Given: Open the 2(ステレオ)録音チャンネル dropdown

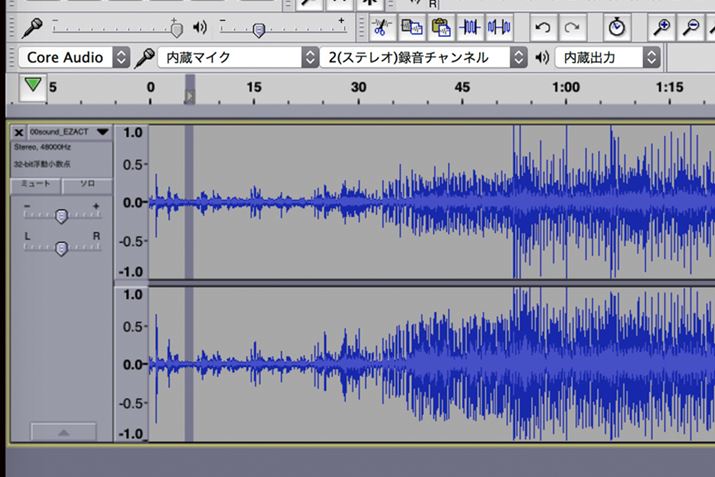Looking at the screenshot, I should [424, 57].
